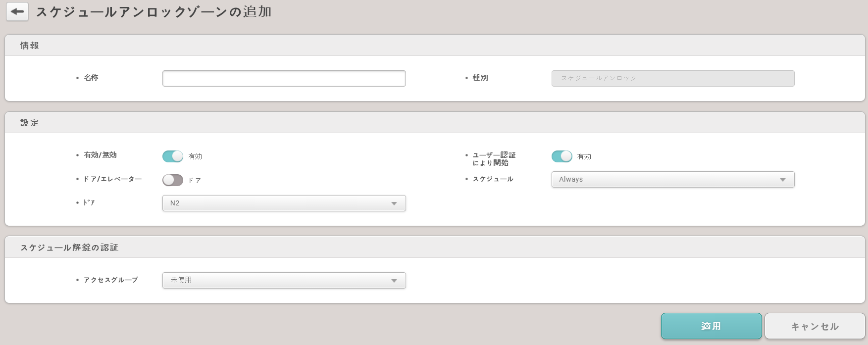Click the disabled 種別 field
Screen dimensions: 868x345
tap(672, 78)
